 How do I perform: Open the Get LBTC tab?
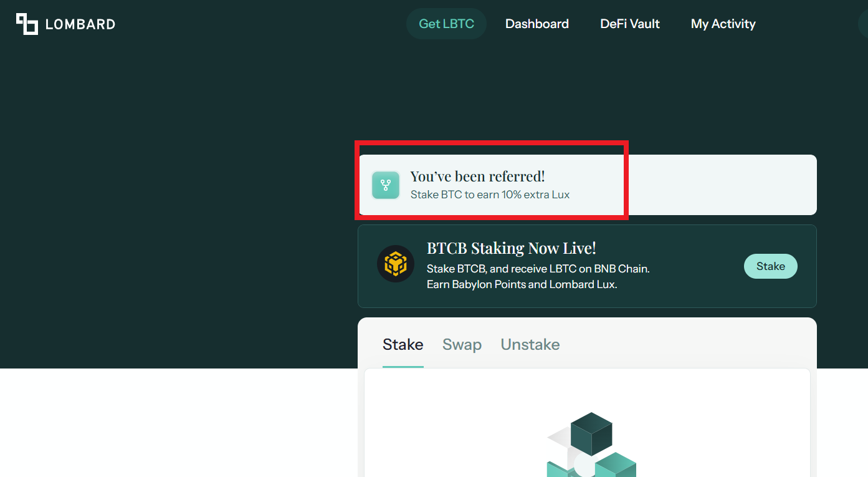pyautogui.click(x=446, y=24)
